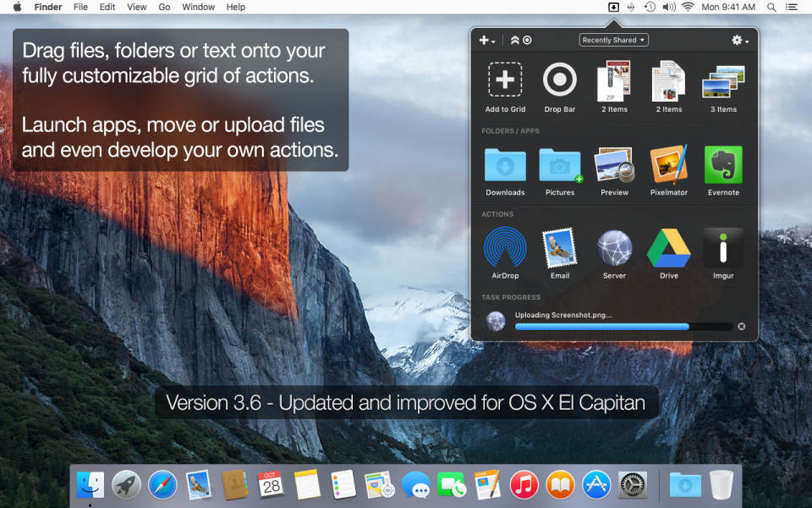This screenshot has height=508, width=812.
Task: Open the Finder menu
Action: click(48, 8)
